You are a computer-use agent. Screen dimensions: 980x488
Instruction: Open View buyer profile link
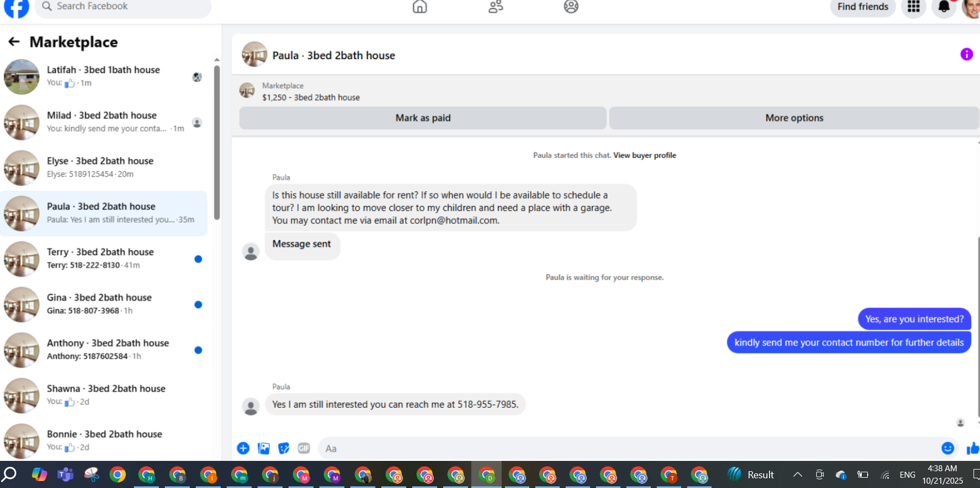click(x=644, y=155)
